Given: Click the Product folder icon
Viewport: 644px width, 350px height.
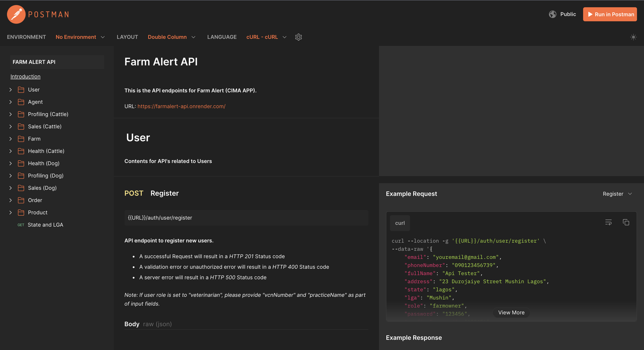Looking at the screenshot, I should pos(21,212).
